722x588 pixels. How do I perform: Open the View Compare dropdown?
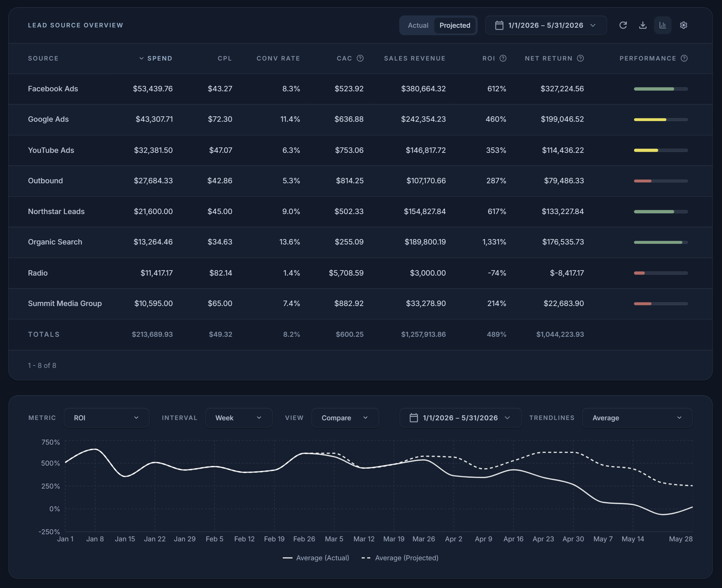(x=345, y=418)
